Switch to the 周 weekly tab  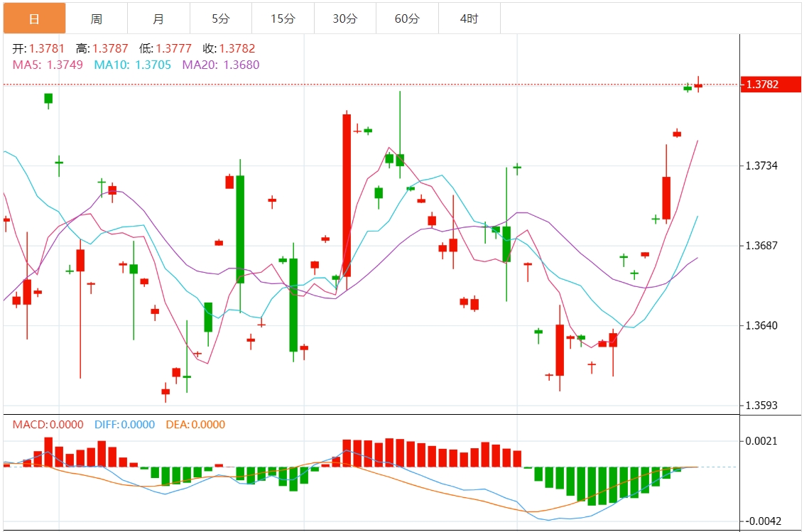click(x=96, y=18)
